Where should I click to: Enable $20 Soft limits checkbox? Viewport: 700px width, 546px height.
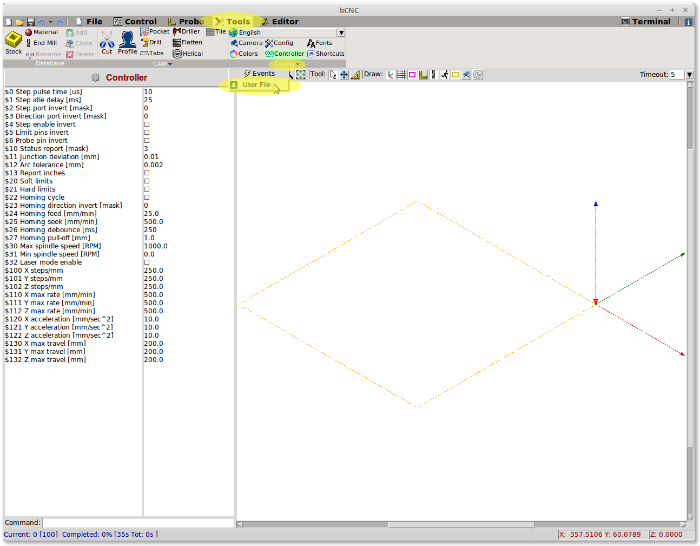pyautogui.click(x=146, y=181)
